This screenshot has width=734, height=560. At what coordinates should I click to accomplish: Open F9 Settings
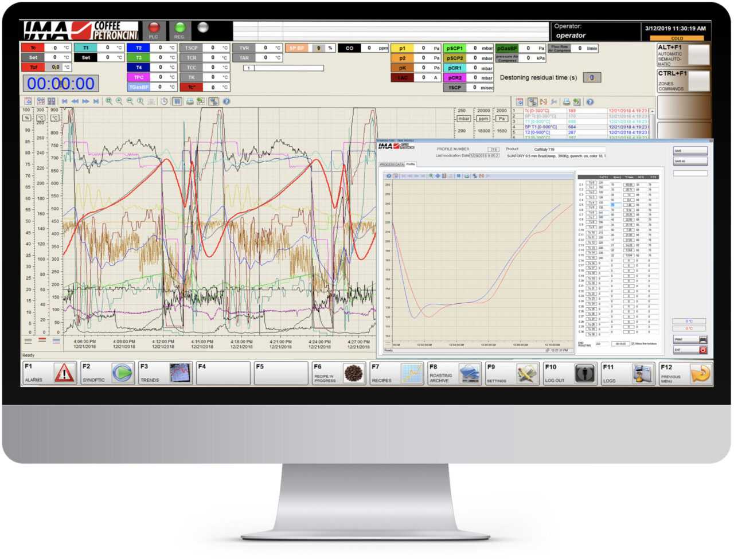click(x=526, y=374)
